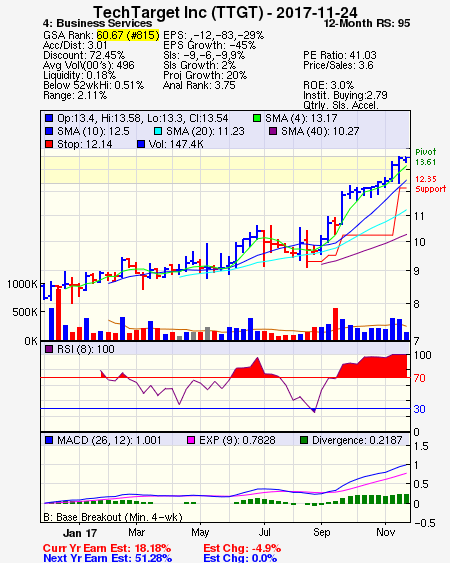Click the Sep date axis label

click(321, 532)
